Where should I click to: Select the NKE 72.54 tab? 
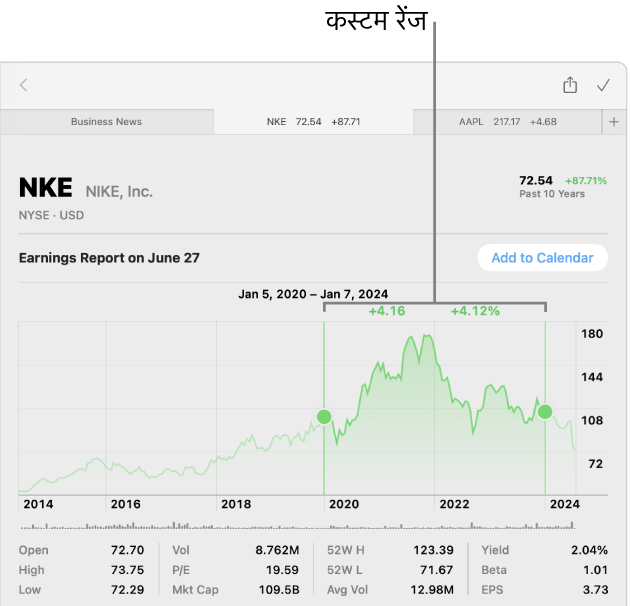pyautogui.click(x=313, y=122)
